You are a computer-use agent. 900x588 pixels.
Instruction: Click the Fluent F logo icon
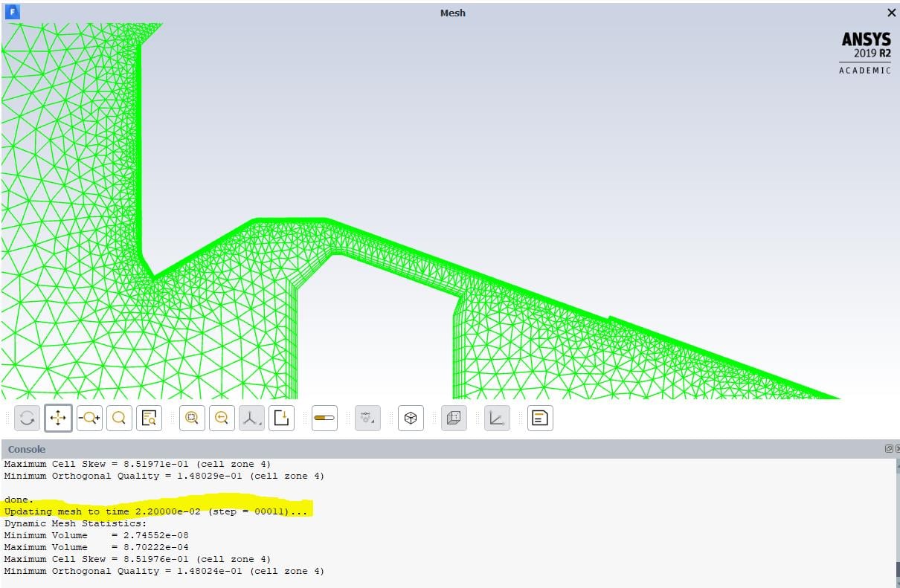[12, 13]
